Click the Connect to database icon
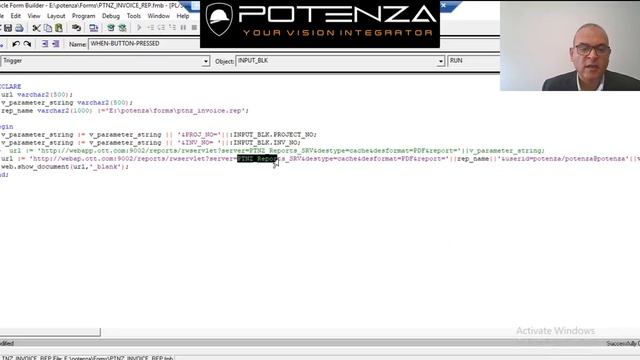 click(x=76, y=28)
